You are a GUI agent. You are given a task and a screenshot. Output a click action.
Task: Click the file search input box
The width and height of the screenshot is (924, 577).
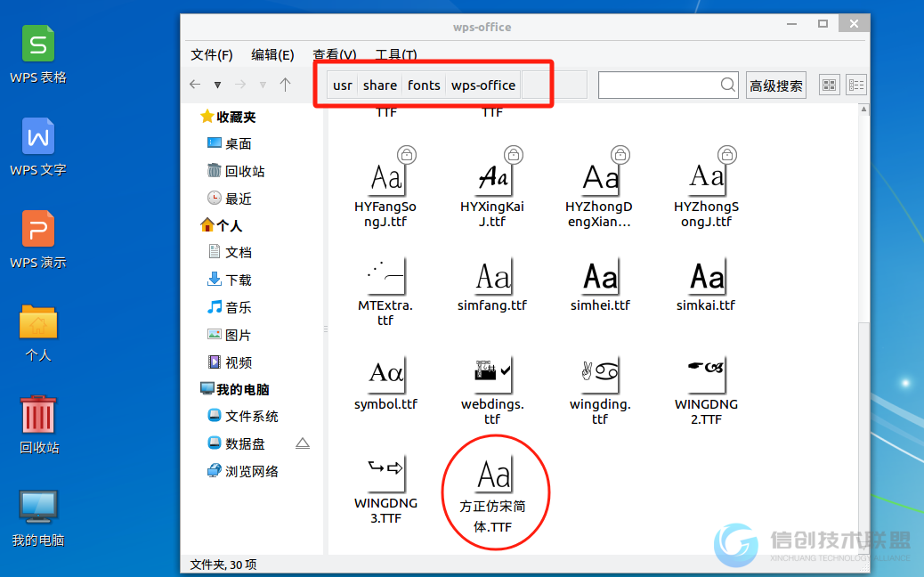click(659, 85)
